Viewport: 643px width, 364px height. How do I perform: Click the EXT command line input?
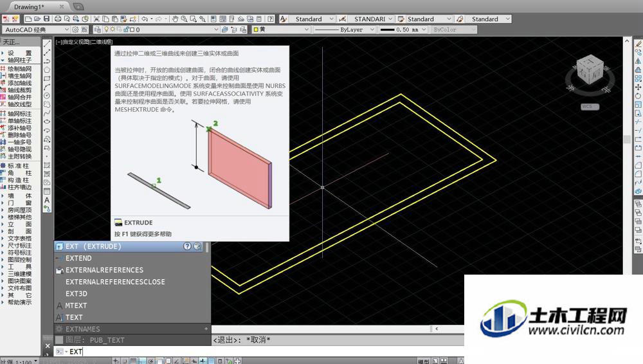262,352
